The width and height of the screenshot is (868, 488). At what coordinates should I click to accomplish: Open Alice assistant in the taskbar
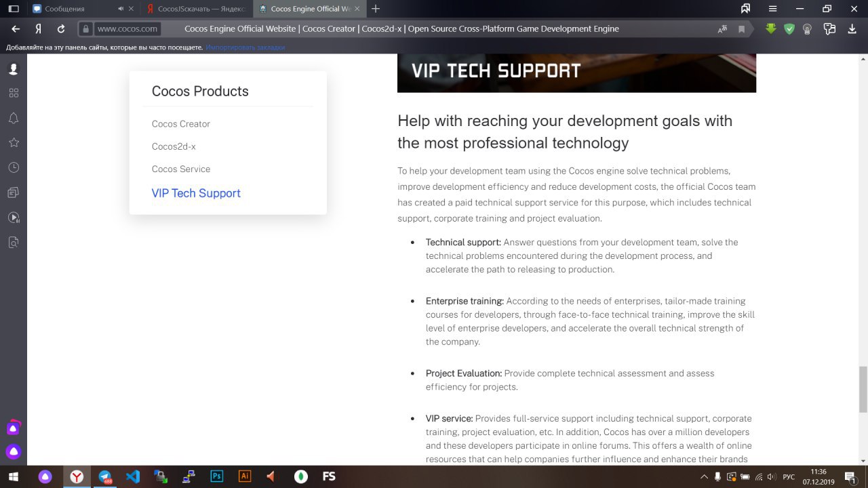click(x=45, y=476)
